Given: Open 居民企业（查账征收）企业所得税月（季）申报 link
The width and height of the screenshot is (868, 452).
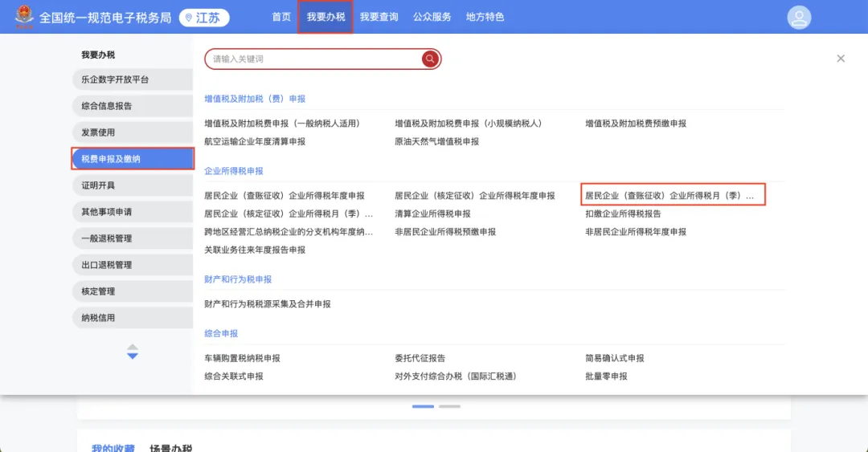Looking at the screenshot, I should tap(670, 195).
